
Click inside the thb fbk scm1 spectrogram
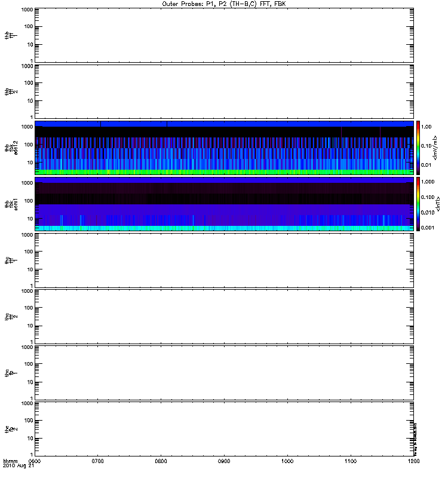tap(224, 204)
